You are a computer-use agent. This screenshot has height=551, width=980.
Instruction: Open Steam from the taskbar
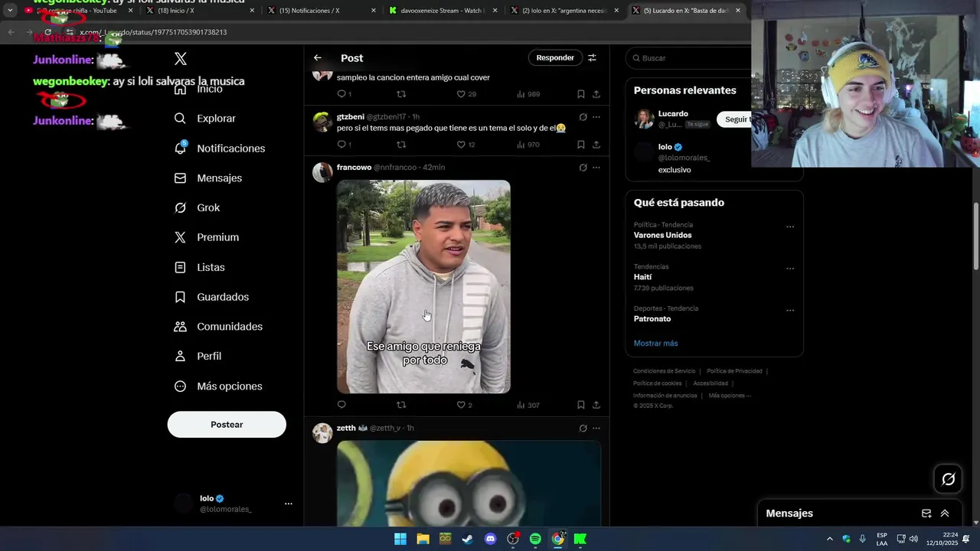(467, 539)
